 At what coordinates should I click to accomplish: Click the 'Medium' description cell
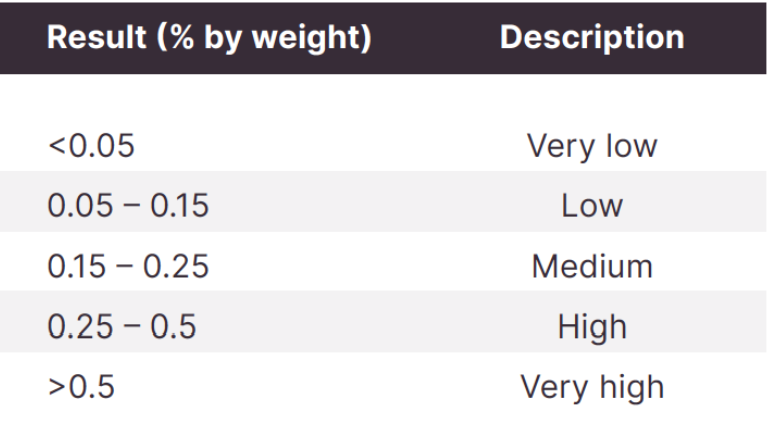click(x=592, y=266)
